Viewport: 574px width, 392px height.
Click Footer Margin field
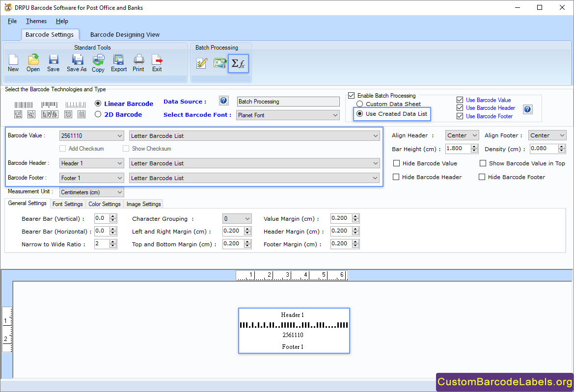click(341, 244)
